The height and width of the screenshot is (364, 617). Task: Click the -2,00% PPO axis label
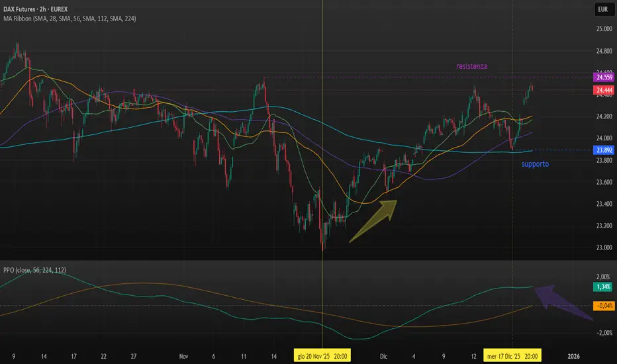pyautogui.click(x=604, y=332)
